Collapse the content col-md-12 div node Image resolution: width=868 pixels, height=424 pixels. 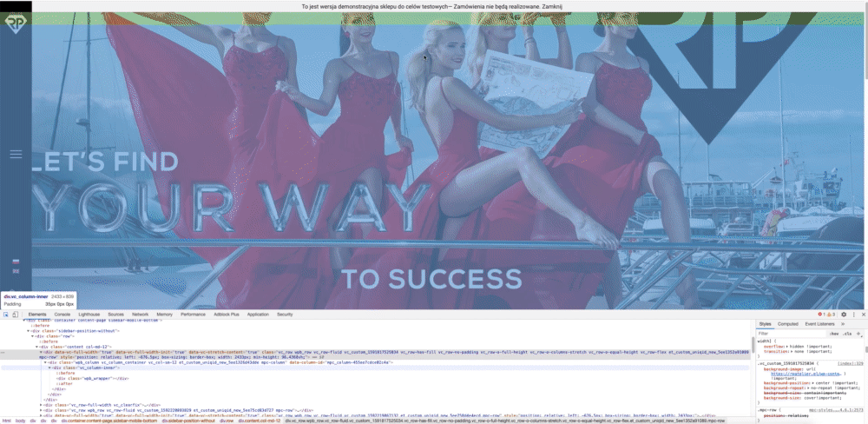[x=36, y=347]
